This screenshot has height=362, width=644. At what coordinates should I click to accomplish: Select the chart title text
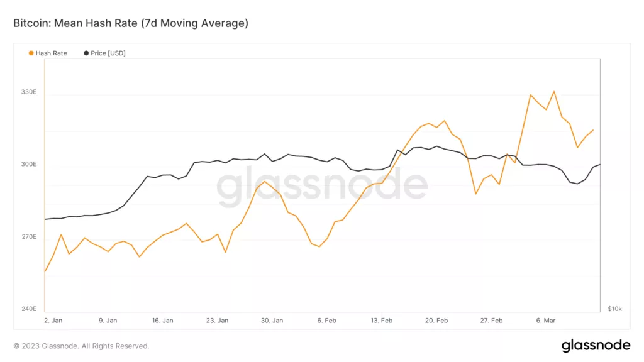pyautogui.click(x=131, y=23)
